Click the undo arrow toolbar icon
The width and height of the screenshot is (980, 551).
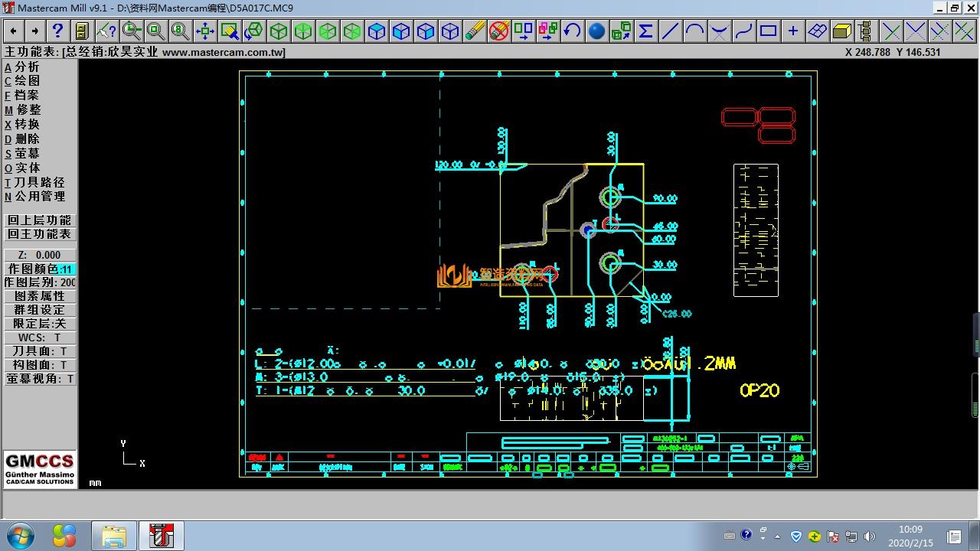pyautogui.click(x=572, y=31)
